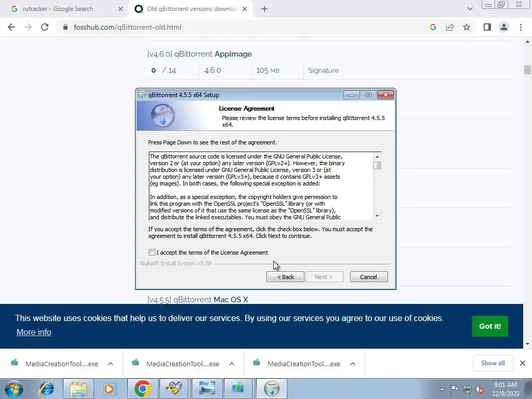
Task: Bookmark this page with star icon
Action: point(467,27)
